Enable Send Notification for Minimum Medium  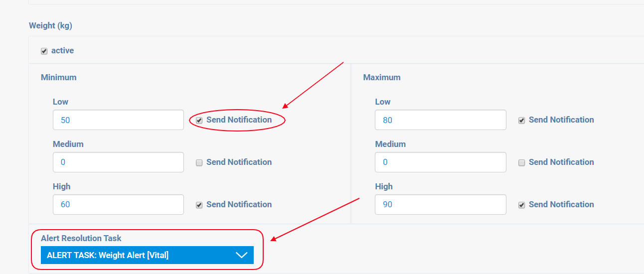pos(199,162)
